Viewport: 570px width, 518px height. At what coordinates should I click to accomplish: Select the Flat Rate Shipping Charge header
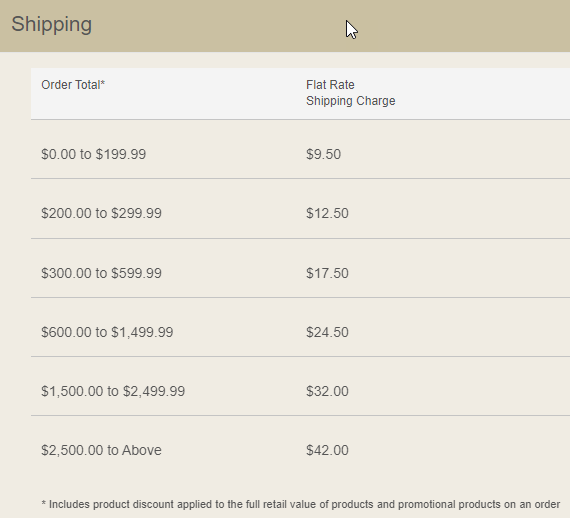click(x=350, y=93)
